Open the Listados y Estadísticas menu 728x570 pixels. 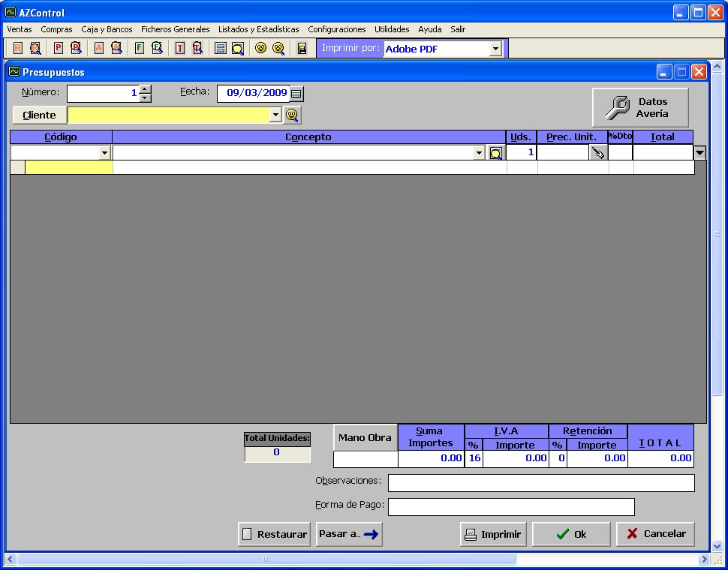(x=259, y=29)
